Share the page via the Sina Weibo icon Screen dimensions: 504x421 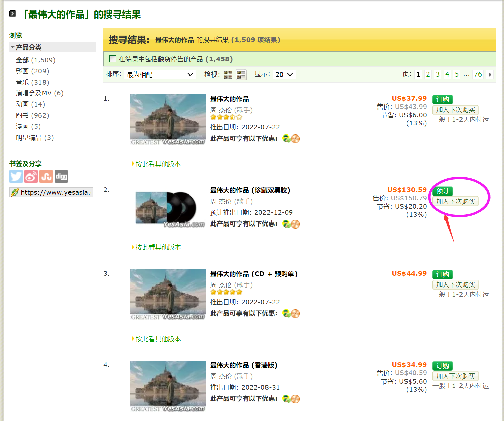point(31,176)
